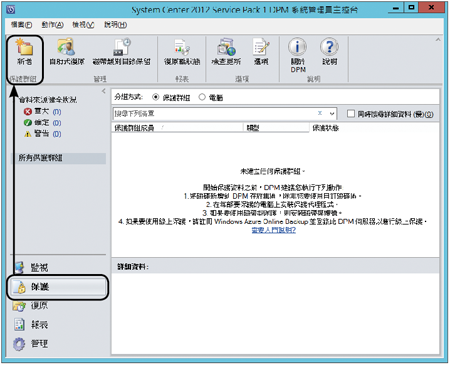Maximize the DPM console window

point(411,8)
